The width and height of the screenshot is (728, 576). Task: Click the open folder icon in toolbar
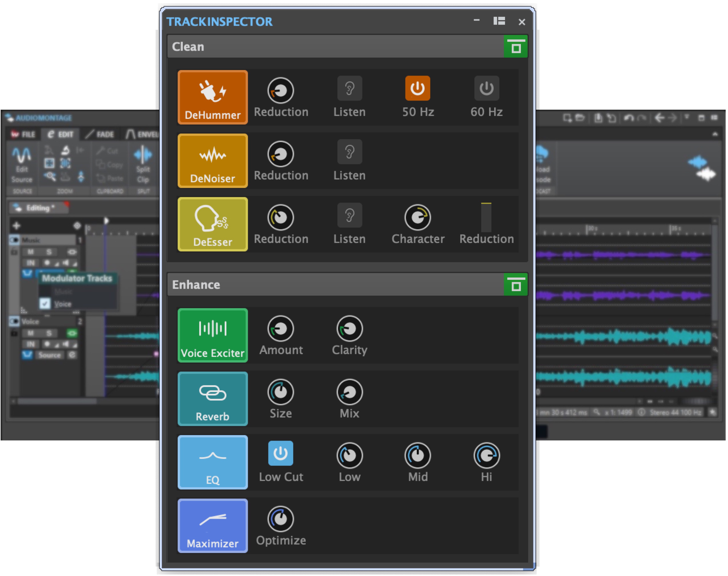tap(580, 118)
